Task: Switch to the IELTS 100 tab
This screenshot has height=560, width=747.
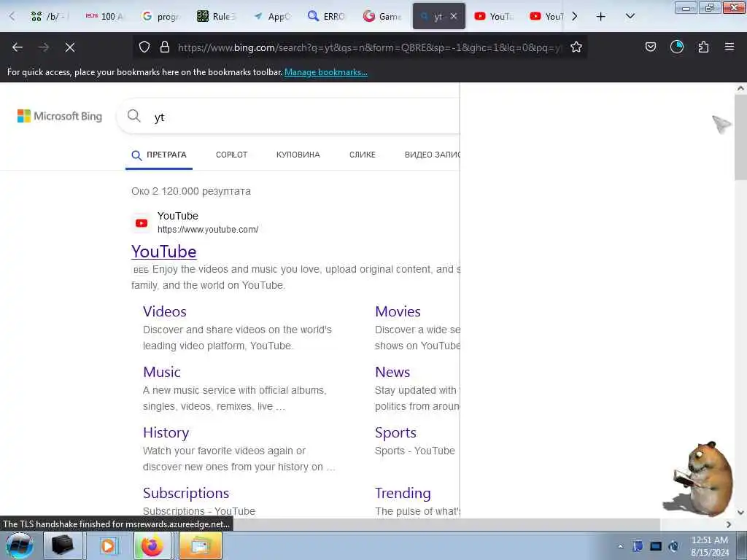Action: click(x=104, y=16)
